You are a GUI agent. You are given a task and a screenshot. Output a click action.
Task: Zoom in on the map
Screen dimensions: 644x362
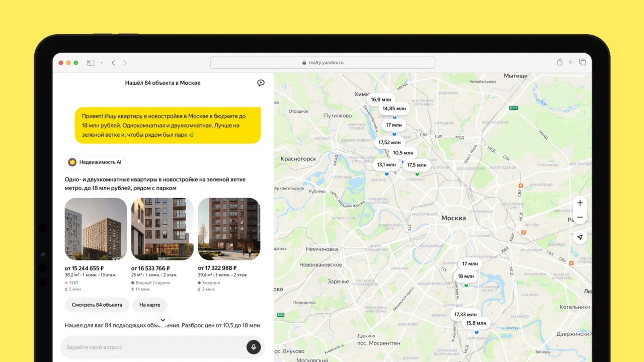(x=580, y=203)
